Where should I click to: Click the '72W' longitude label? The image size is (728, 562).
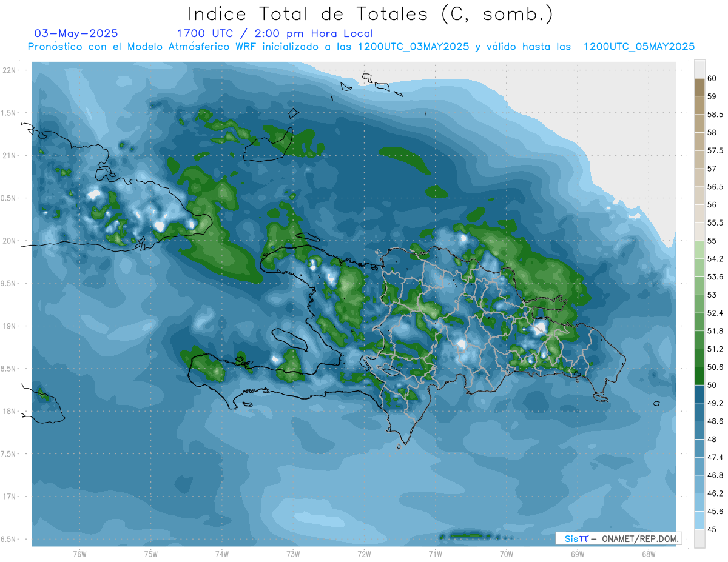pos(364,554)
